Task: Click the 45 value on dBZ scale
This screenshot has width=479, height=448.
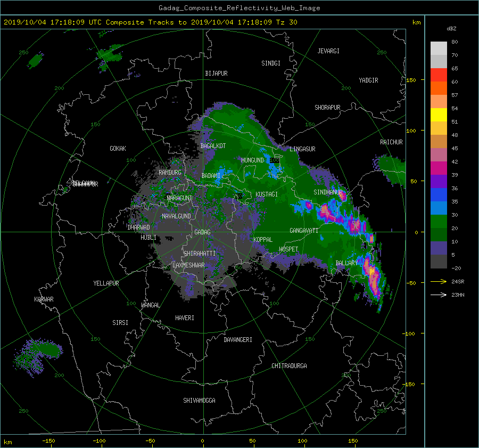Action: (x=455, y=148)
